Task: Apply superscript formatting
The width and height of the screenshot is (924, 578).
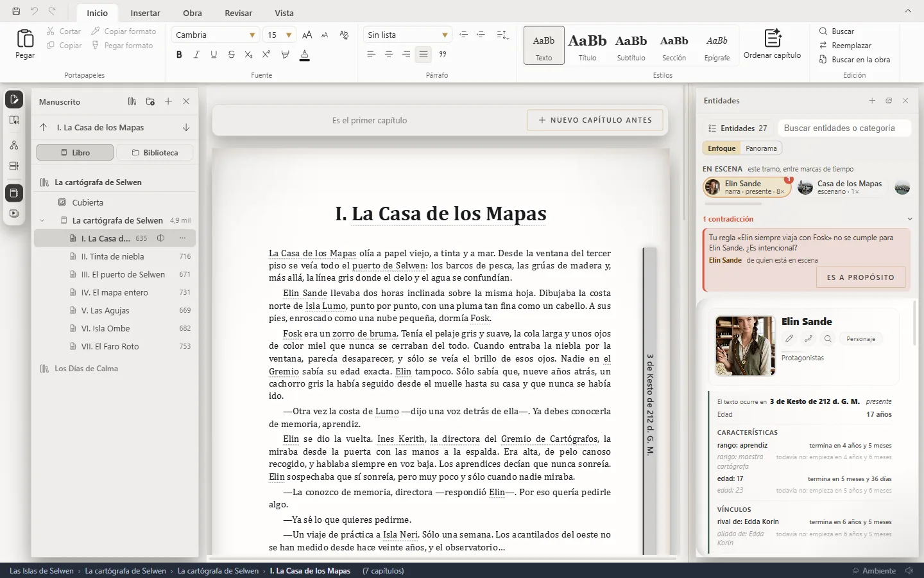Action: (x=266, y=55)
